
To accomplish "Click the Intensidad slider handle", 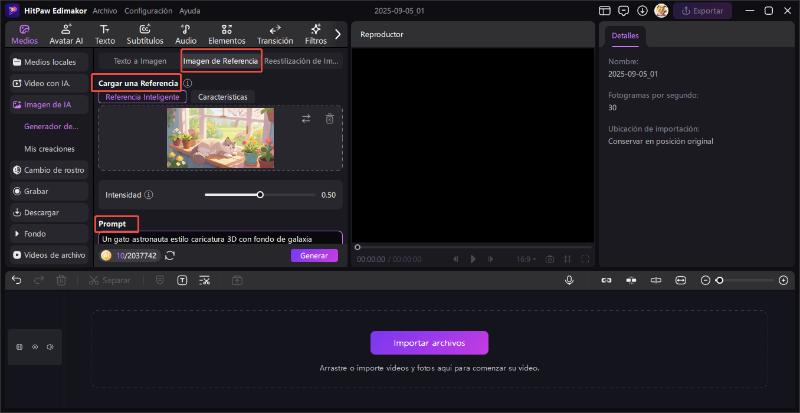I will click(x=260, y=195).
